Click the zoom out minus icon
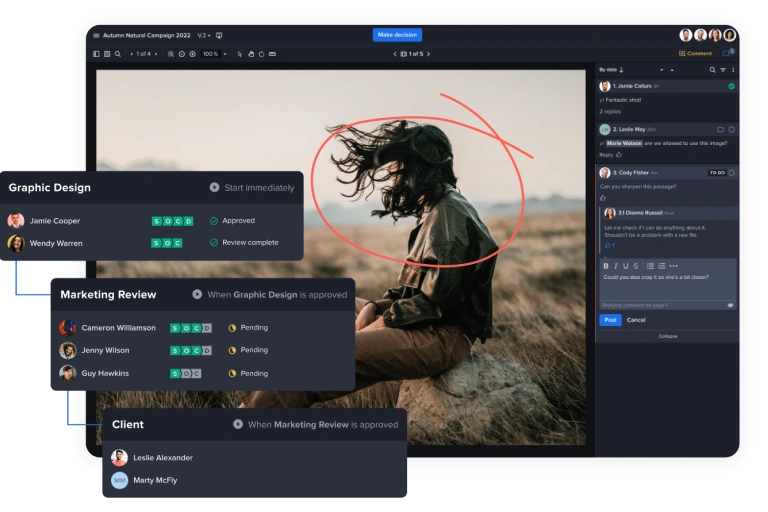The image size is (768, 512). click(x=181, y=54)
